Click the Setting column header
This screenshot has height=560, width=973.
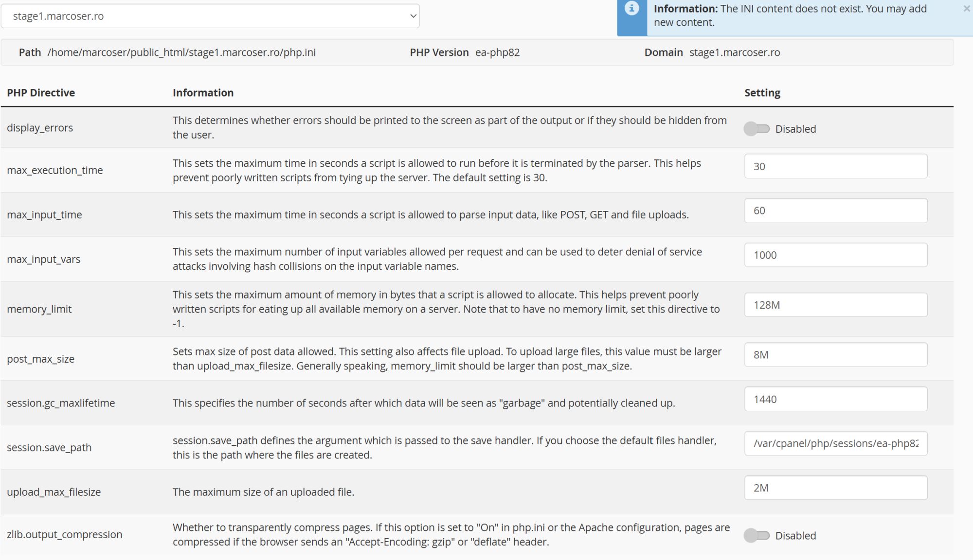coord(762,93)
